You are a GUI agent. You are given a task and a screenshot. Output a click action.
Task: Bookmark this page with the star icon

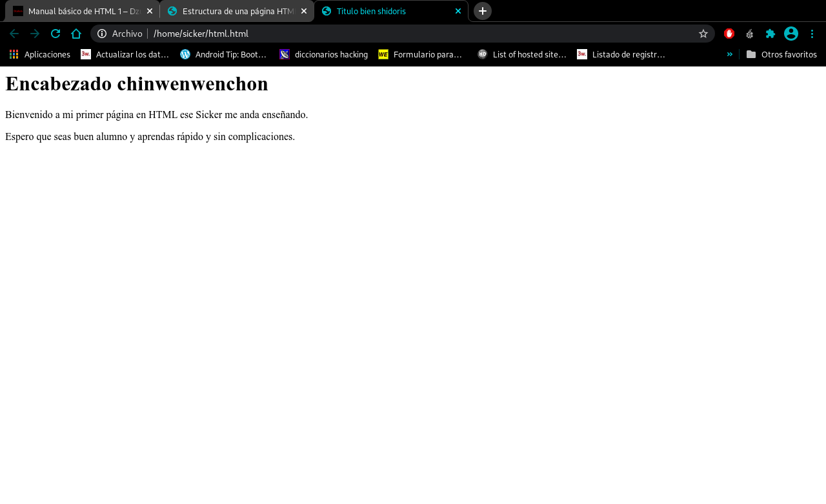coord(703,34)
